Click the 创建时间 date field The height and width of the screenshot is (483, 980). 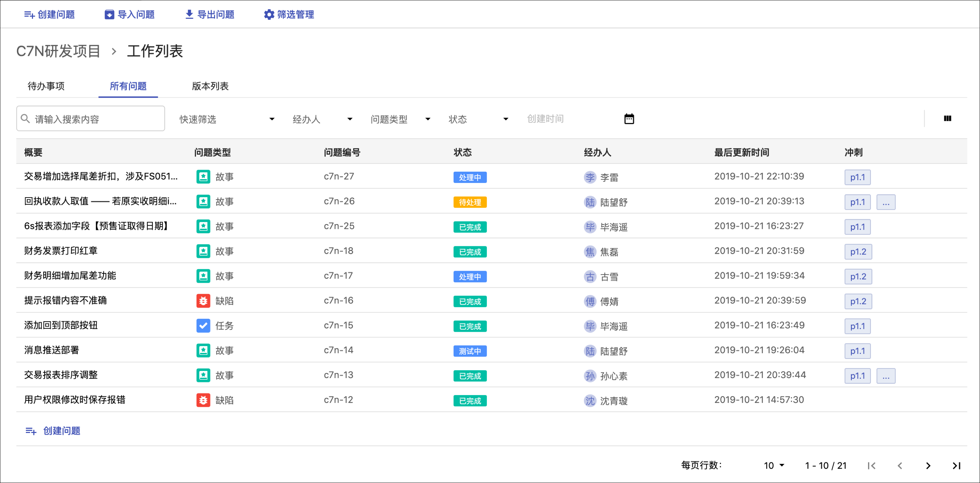(x=571, y=119)
